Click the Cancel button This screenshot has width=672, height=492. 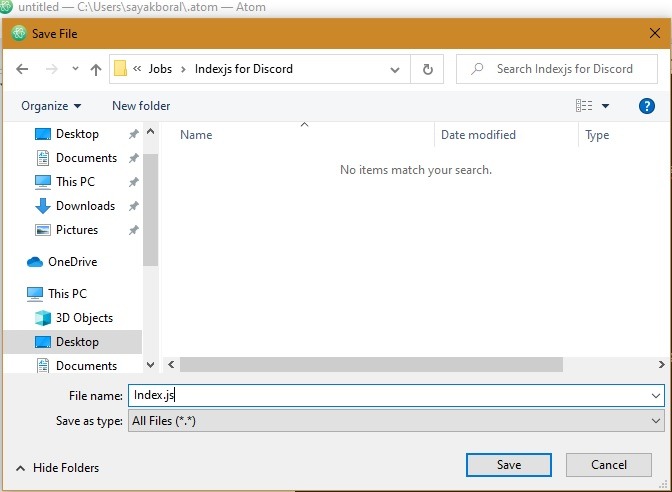click(609, 465)
